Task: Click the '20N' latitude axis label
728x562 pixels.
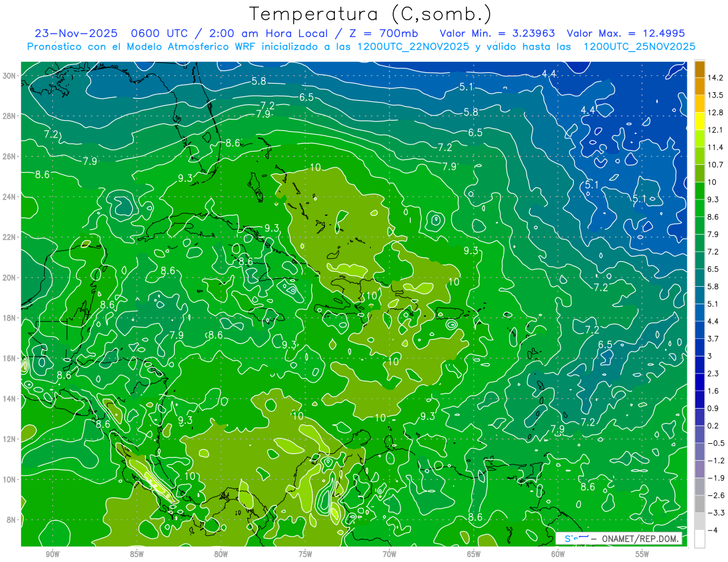Action: [x=9, y=278]
